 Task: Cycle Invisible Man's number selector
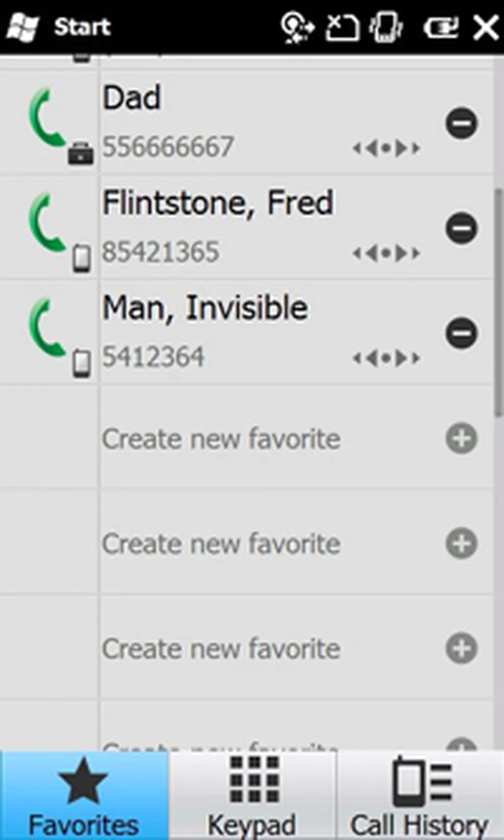[x=386, y=358]
